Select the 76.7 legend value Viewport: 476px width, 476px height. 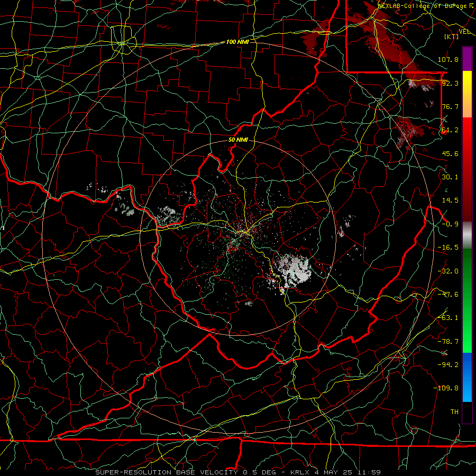click(x=450, y=106)
